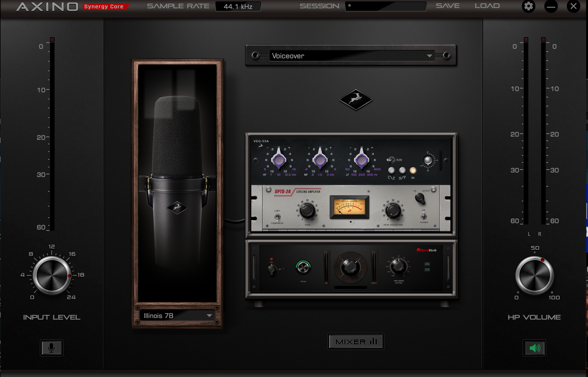Toggle the green headphone speaker mute button
This screenshot has height=377, width=588.
tap(534, 348)
